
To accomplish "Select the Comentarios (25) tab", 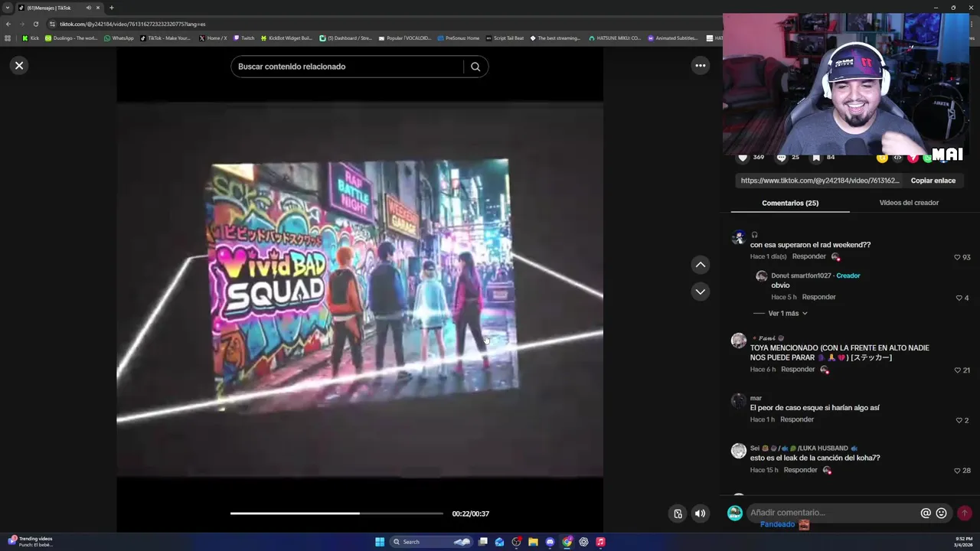I will click(x=790, y=203).
